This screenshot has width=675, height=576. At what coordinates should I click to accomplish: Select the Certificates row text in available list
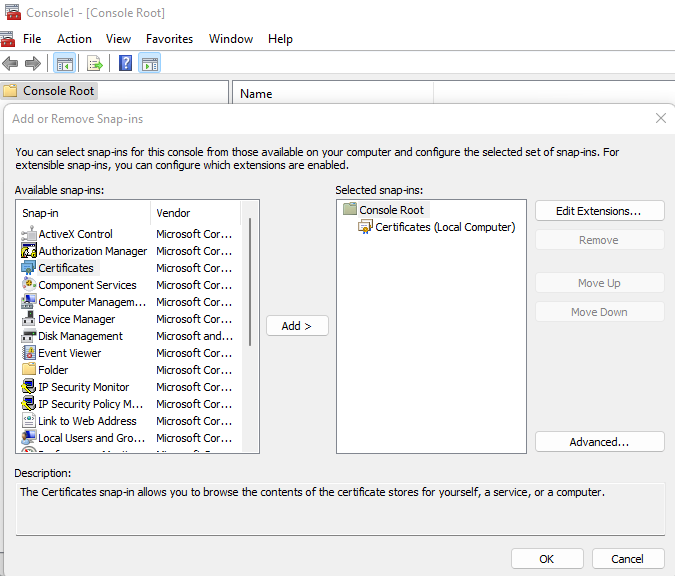66,268
